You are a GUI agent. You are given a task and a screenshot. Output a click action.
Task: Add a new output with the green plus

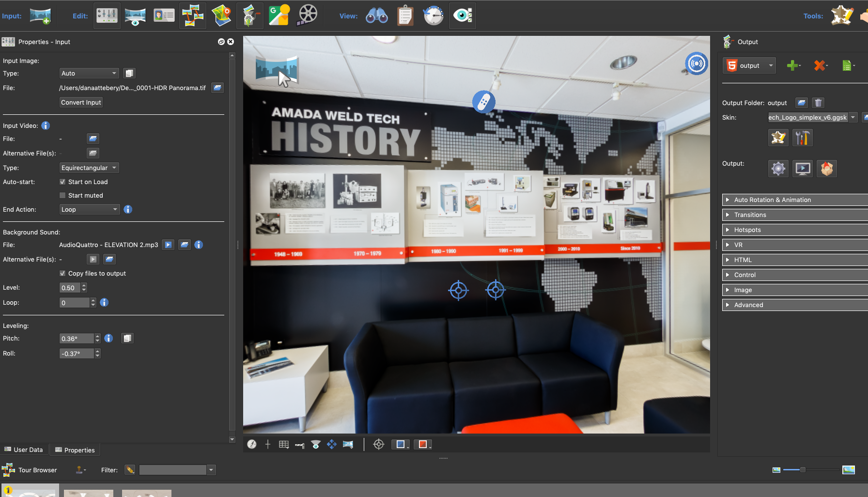[792, 65]
